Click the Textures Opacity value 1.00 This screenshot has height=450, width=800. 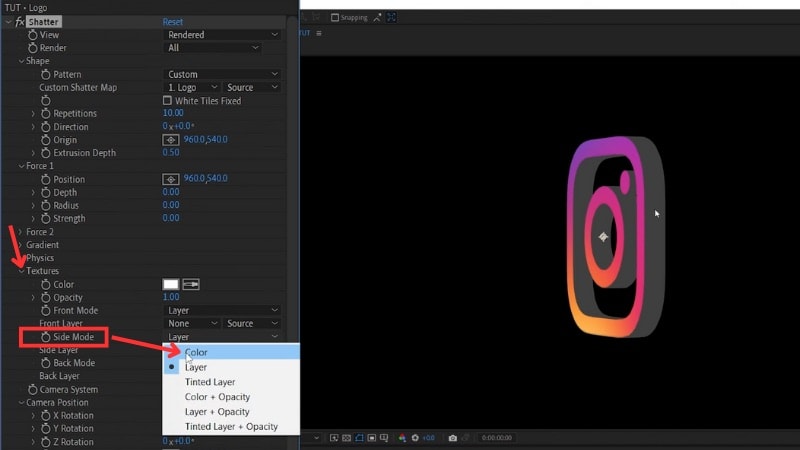point(171,297)
